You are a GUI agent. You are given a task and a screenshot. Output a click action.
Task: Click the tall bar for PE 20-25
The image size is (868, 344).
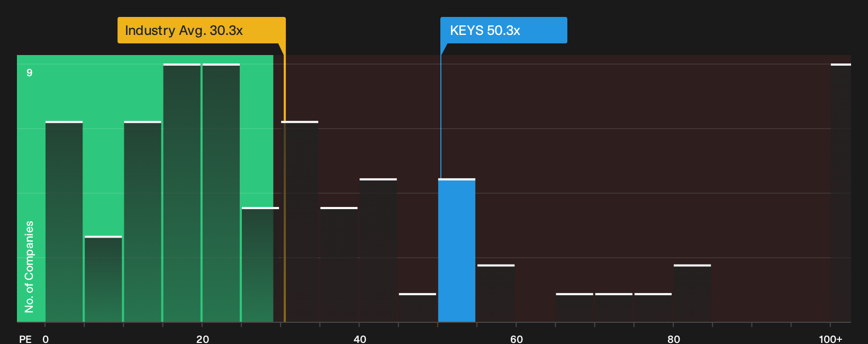(x=221, y=193)
